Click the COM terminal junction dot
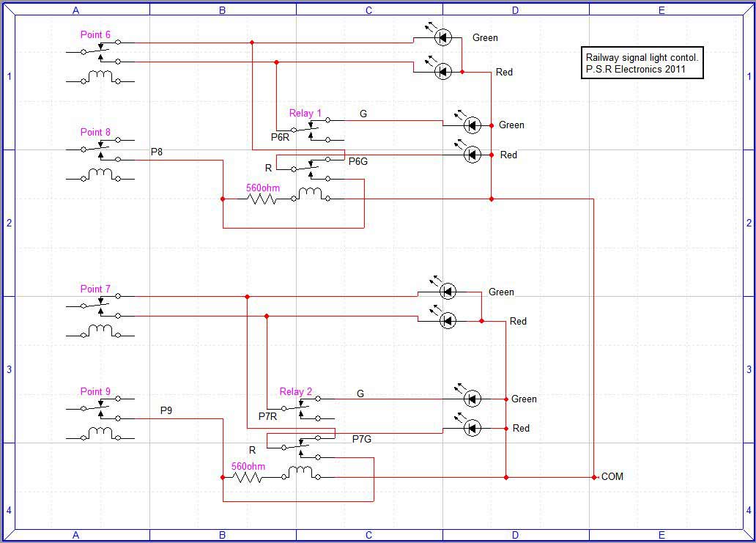 coord(594,477)
